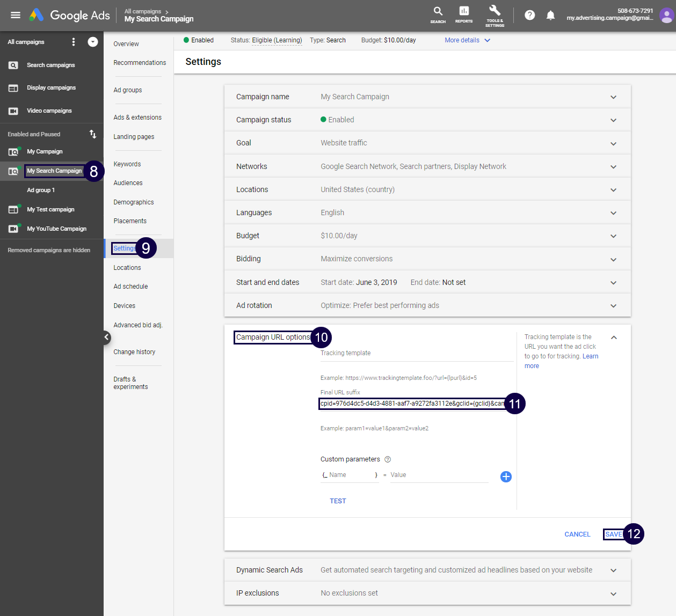Go to Ad groups menu item
The height and width of the screenshot is (616, 676).
pos(128,90)
